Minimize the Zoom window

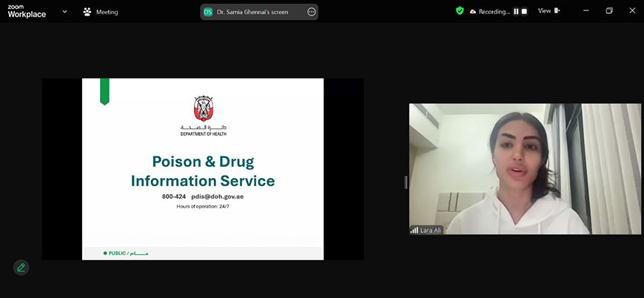(x=586, y=11)
